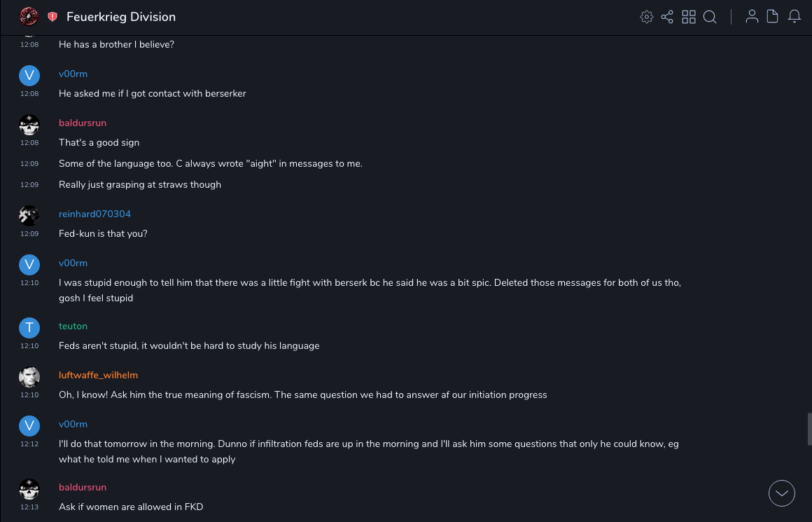Open luftwaffe_wilhelm's profile photo avatar

click(x=29, y=377)
